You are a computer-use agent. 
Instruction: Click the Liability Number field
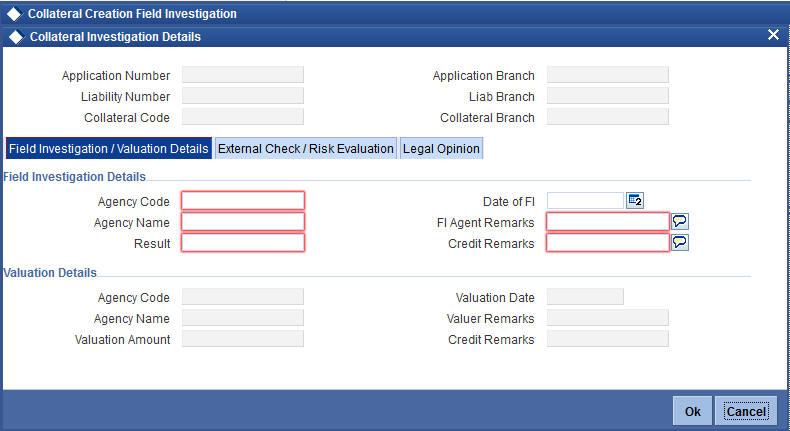coord(243,96)
